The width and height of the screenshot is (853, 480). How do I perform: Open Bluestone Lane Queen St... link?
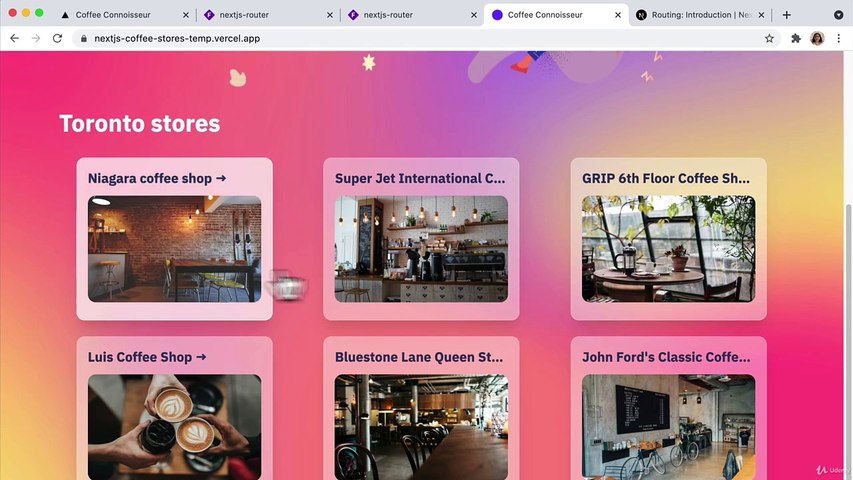(419, 357)
